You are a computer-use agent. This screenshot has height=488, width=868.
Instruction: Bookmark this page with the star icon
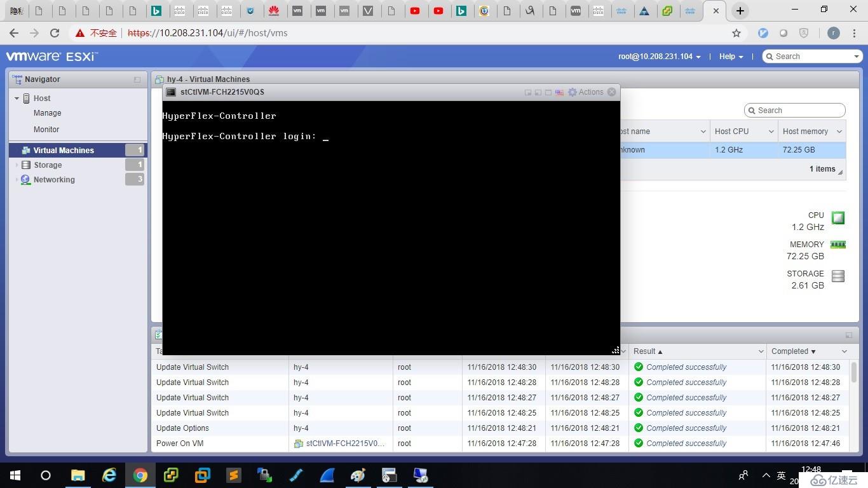coord(736,33)
